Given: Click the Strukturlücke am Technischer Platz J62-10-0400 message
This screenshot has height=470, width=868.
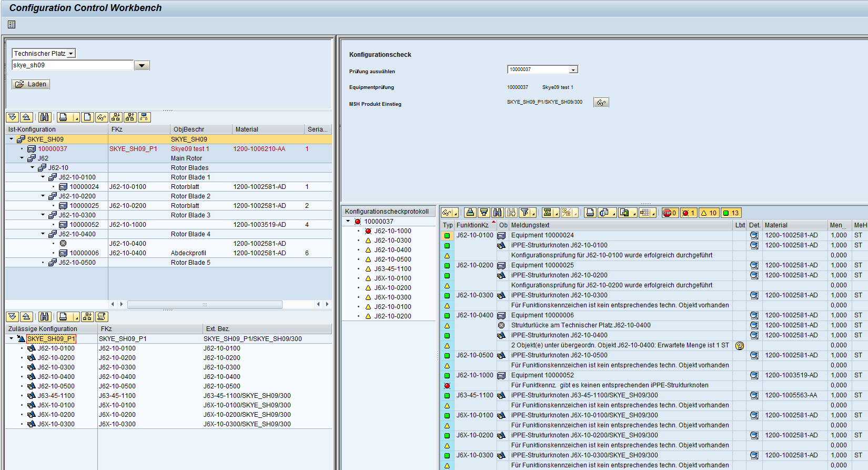Looking at the screenshot, I should coord(581,325).
